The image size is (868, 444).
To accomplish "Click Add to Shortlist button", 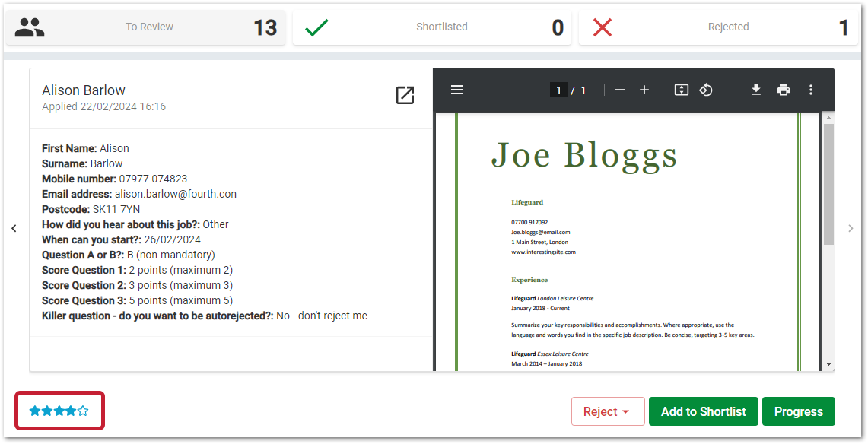I will coord(703,411).
